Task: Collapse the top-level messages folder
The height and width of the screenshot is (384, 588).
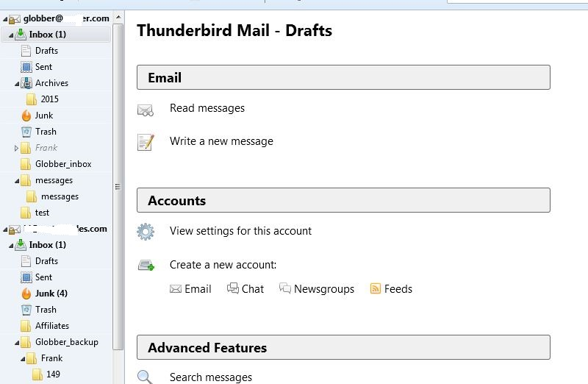Action: 17,181
